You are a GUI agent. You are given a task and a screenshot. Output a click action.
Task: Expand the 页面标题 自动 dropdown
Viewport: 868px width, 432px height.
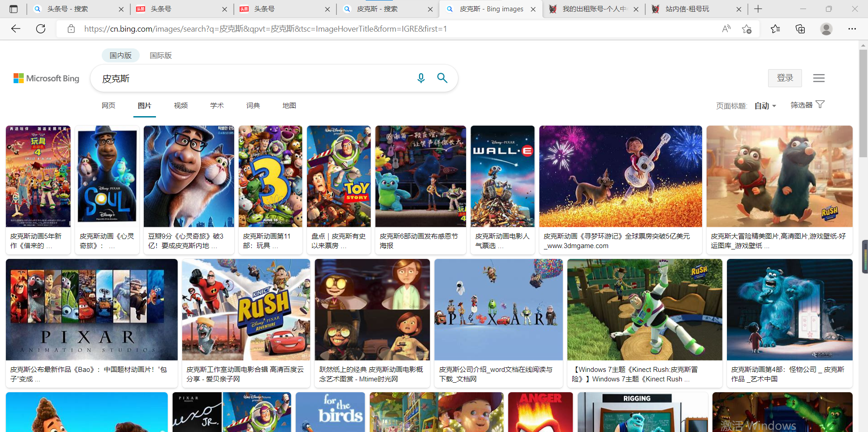pyautogui.click(x=765, y=106)
